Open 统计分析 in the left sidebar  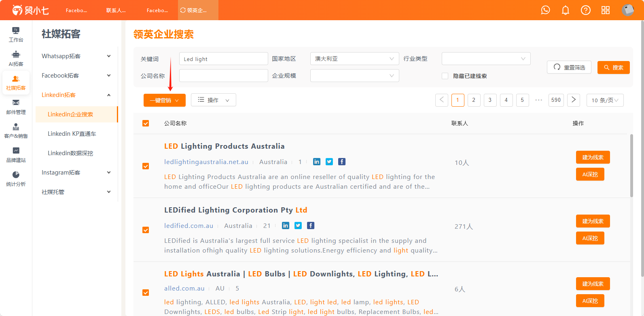(x=16, y=179)
